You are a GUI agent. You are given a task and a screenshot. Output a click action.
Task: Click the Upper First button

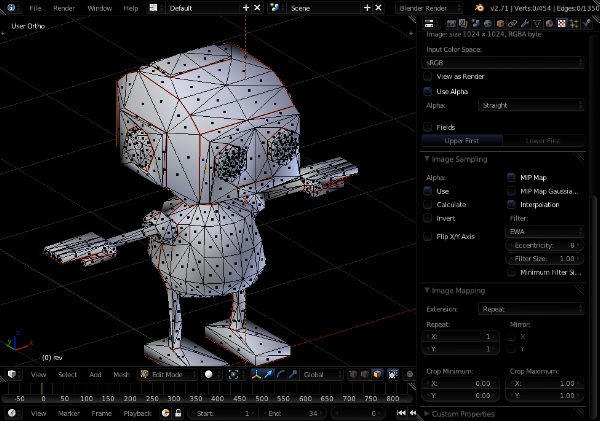click(463, 141)
